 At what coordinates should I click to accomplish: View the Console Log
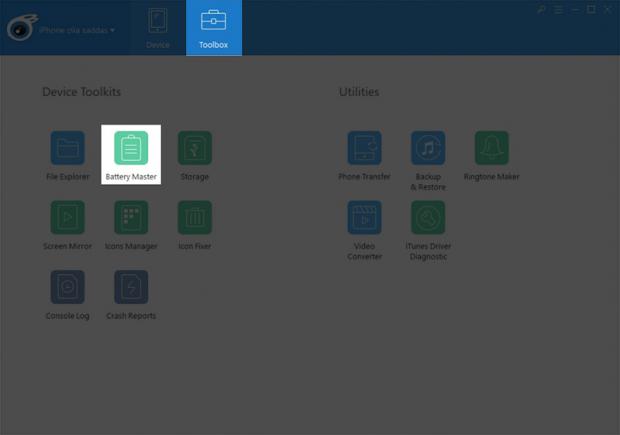pos(67,287)
